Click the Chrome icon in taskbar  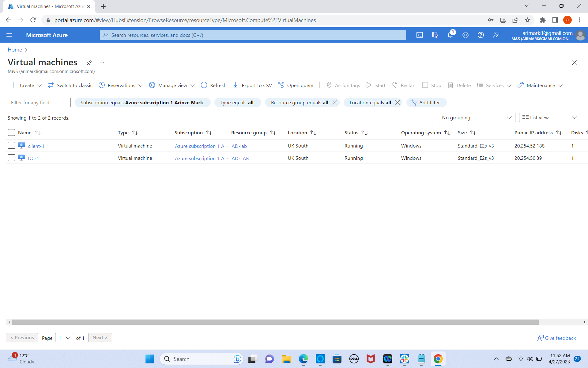point(438,359)
